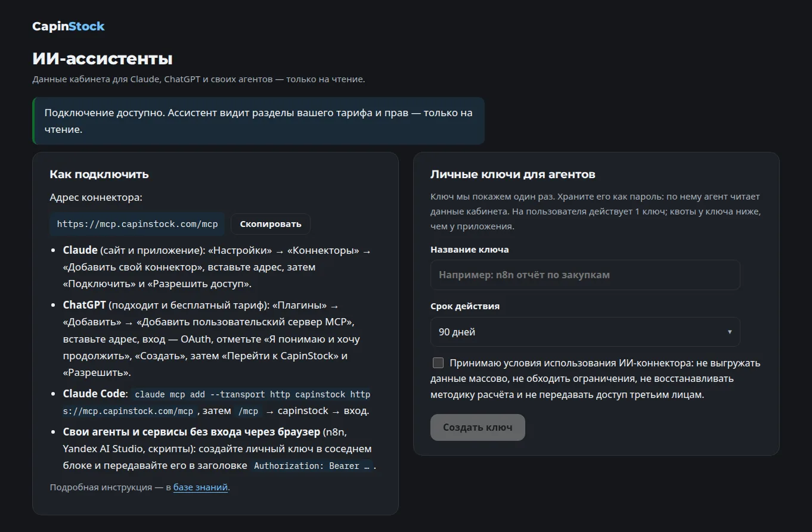Click the "Claude (сайт и приложение)" bullet title
Screen dimensions: 812x532
tap(135, 251)
